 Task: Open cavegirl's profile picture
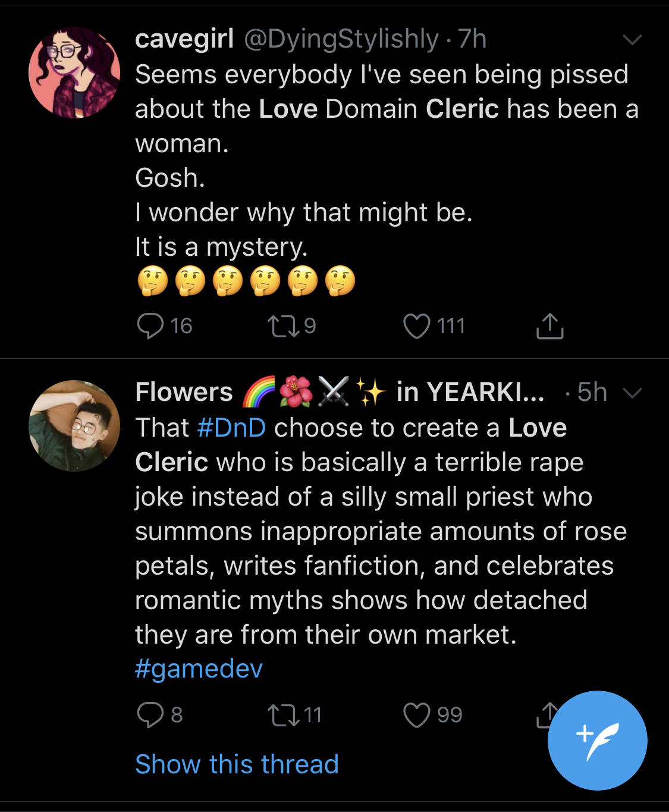[x=74, y=73]
